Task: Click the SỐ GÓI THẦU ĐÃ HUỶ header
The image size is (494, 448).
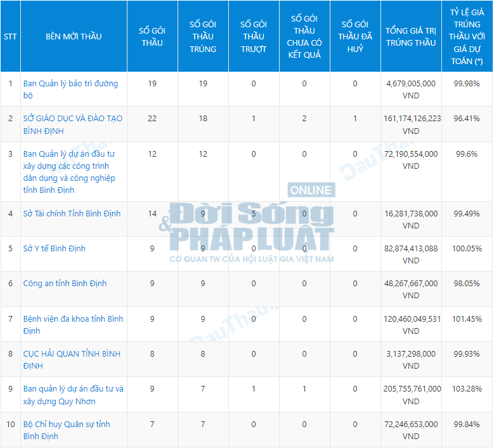Action: pos(355,36)
